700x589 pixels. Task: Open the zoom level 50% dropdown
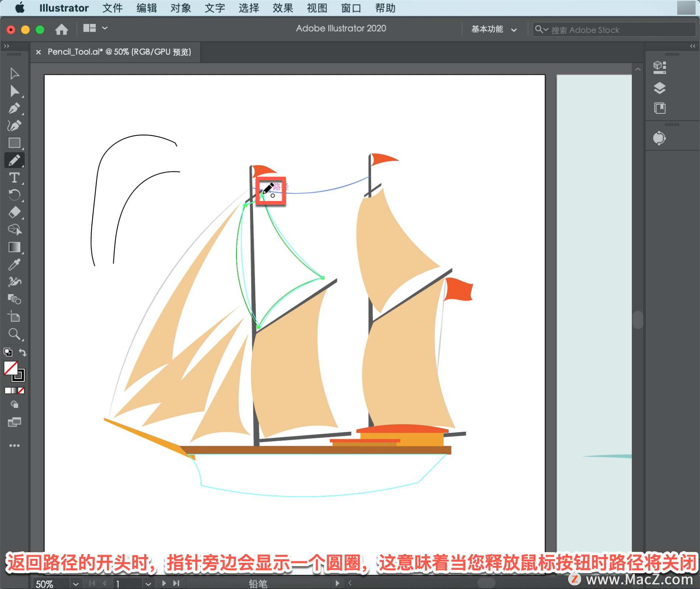pos(76,584)
